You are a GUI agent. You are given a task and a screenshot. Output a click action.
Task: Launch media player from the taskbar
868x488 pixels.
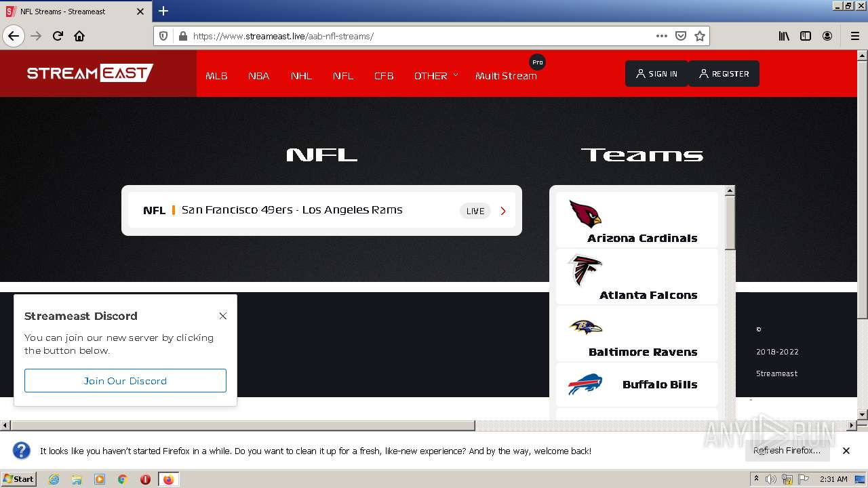[100, 479]
